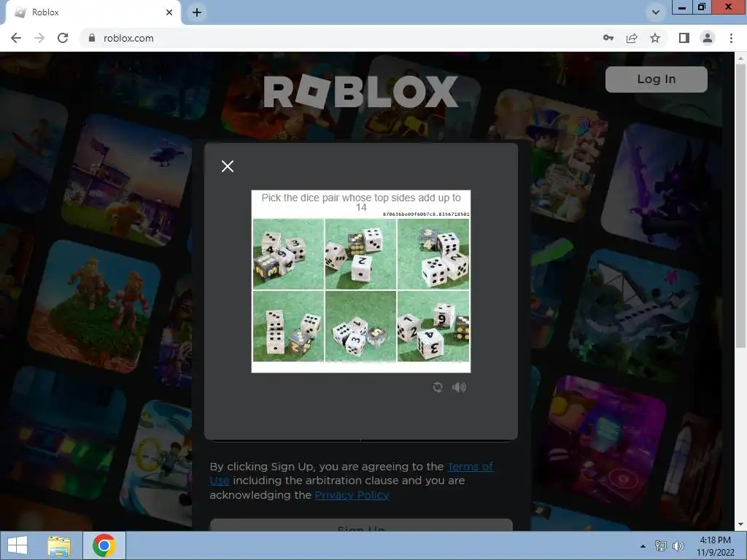Viewport: 747px width, 560px height.
Task: Go back with the browser back arrow
Action: [16, 38]
